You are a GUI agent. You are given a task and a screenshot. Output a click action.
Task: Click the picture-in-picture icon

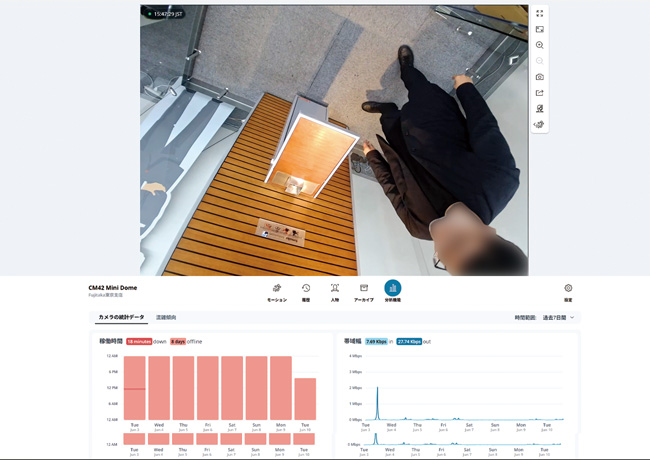click(x=539, y=29)
